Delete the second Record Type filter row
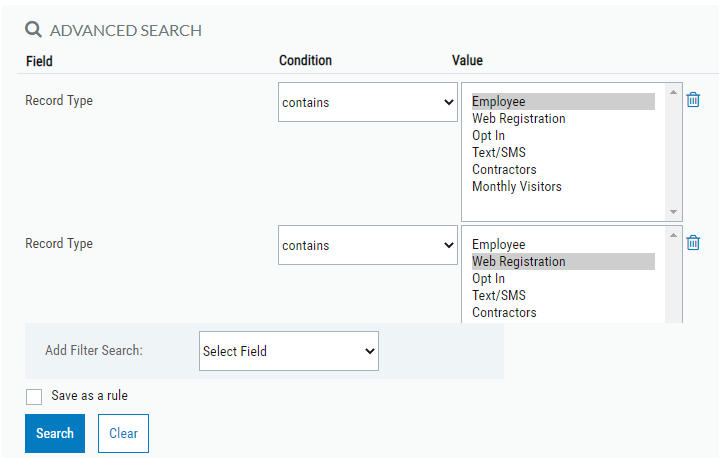 tap(693, 243)
